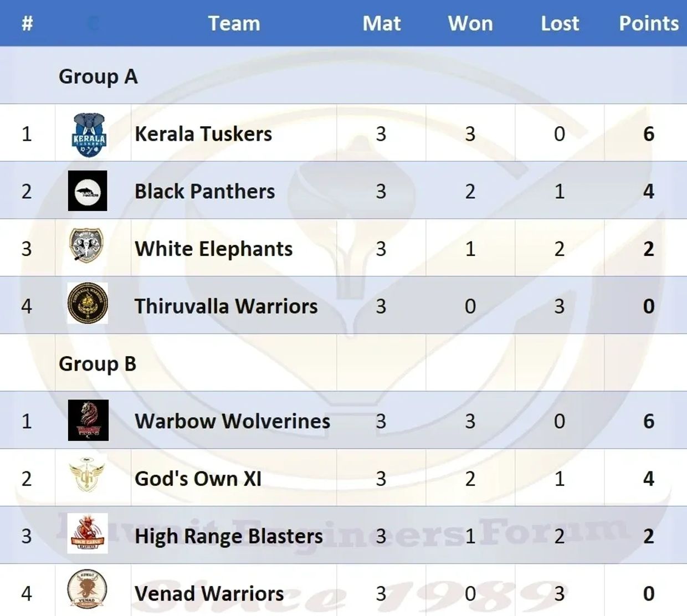
Task: Select the Lost column header
Action: click(560, 23)
